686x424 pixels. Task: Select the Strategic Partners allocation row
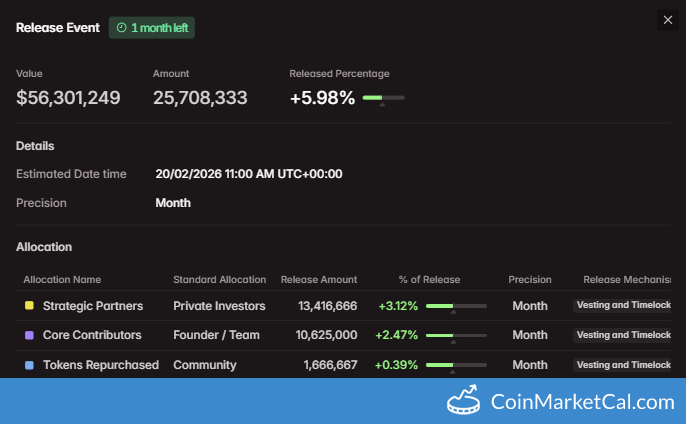(x=93, y=306)
